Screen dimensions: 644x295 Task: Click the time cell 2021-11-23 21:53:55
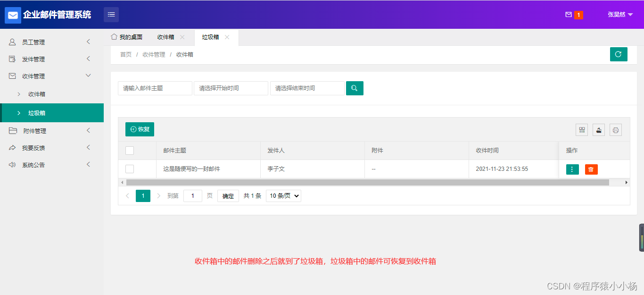click(502, 169)
